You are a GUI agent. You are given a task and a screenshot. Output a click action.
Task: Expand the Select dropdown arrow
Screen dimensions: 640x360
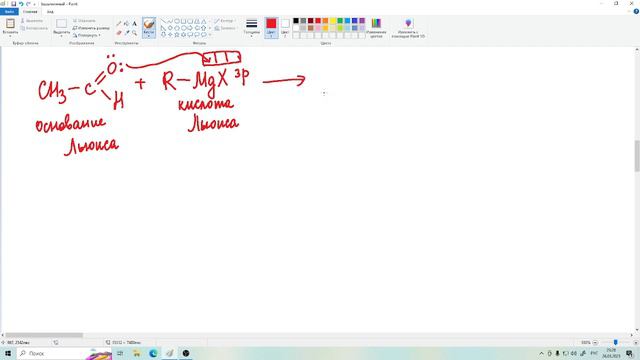coord(62,36)
